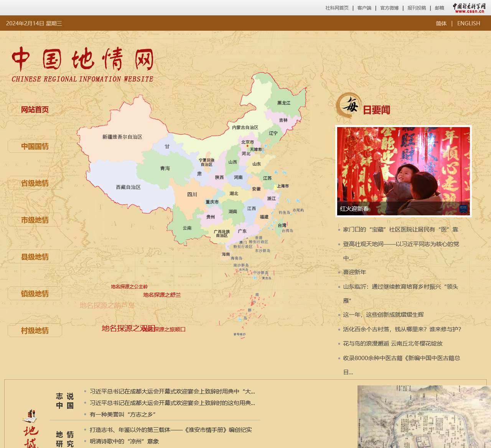Select 中国国情 in the sidebar
Screen dimensions: 491x448
[x=35, y=146]
